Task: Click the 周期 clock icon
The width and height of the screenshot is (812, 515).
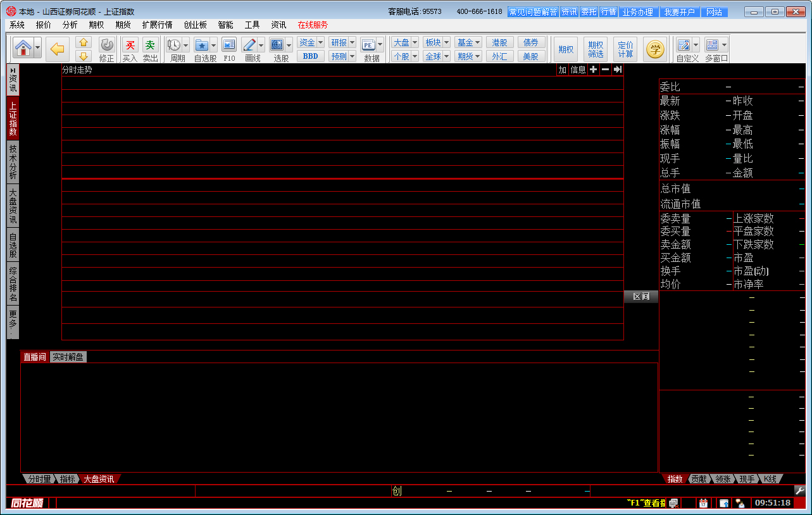Action: [173, 45]
